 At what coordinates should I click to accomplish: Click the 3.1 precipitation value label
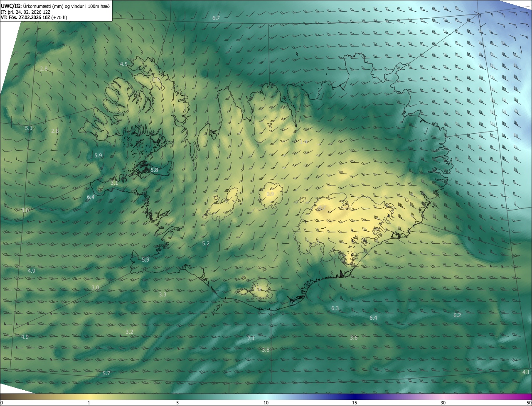pos(114,183)
